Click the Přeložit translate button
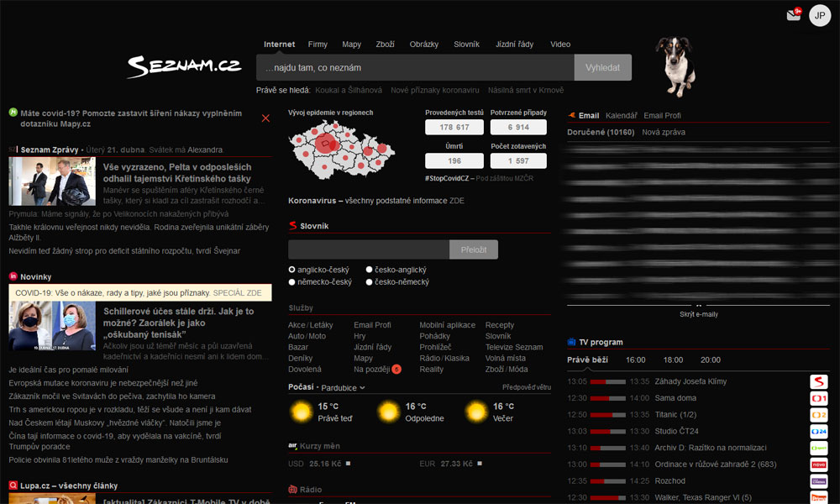This screenshot has width=840, height=504. click(474, 249)
